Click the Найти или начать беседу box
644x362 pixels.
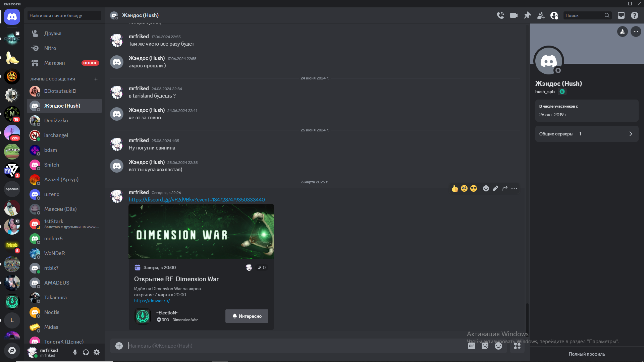64,15
